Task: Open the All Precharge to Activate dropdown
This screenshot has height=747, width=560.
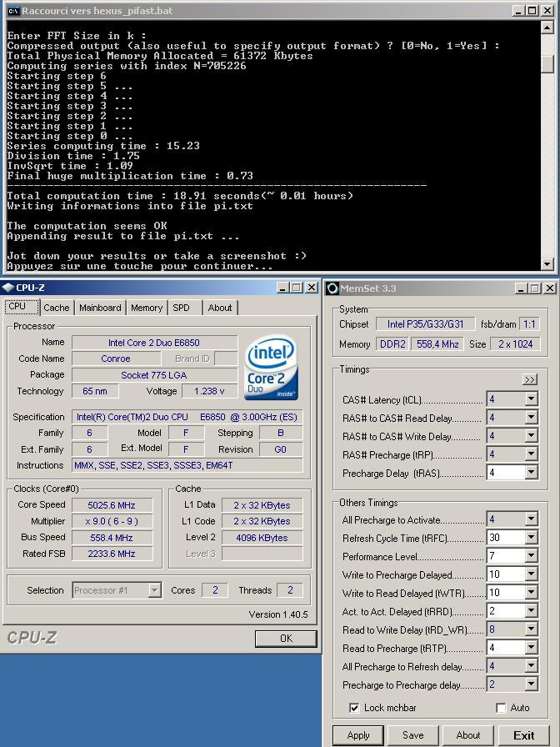Action: click(x=531, y=519)
